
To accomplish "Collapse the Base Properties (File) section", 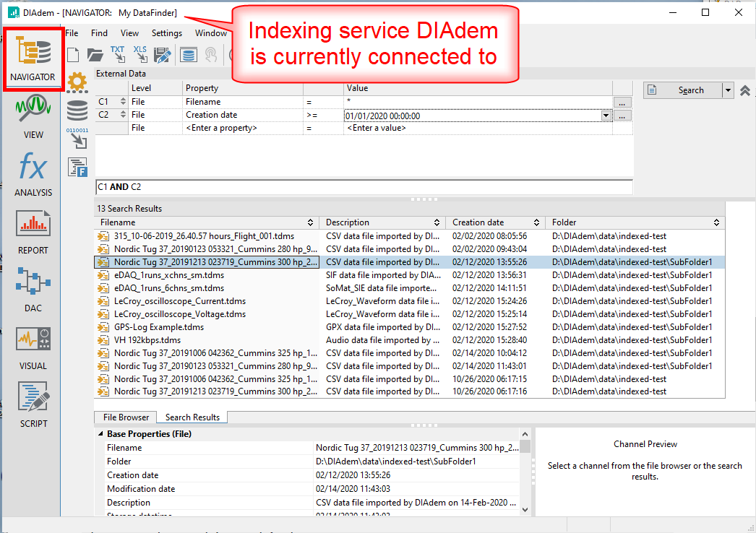I will tap(100, 434).
